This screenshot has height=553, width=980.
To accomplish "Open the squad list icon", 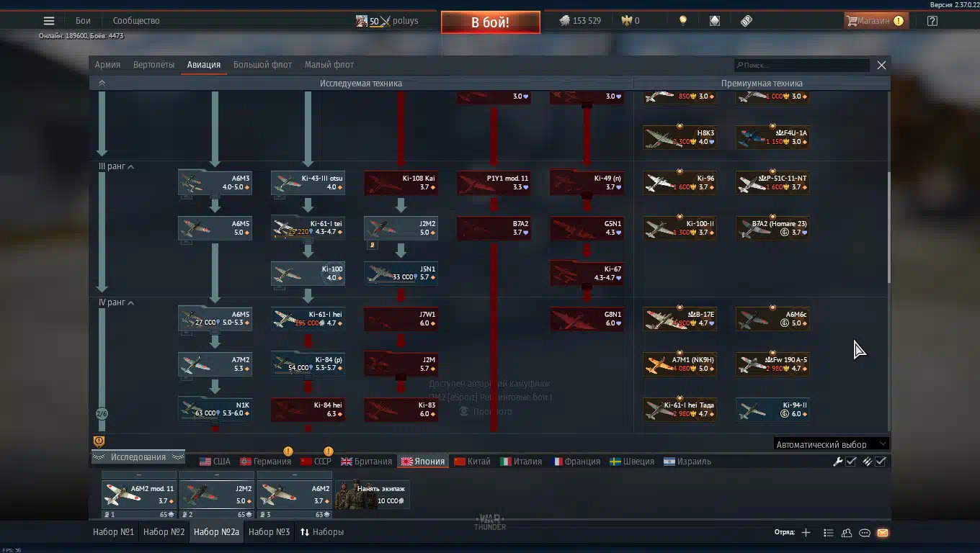I will click(829, 533).
